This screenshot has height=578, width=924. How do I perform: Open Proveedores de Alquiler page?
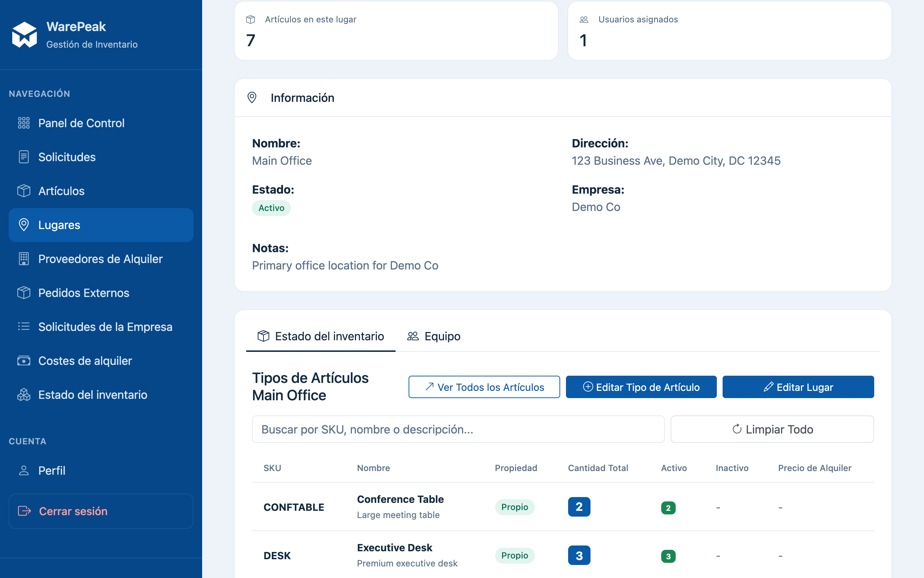coord(101,259)
